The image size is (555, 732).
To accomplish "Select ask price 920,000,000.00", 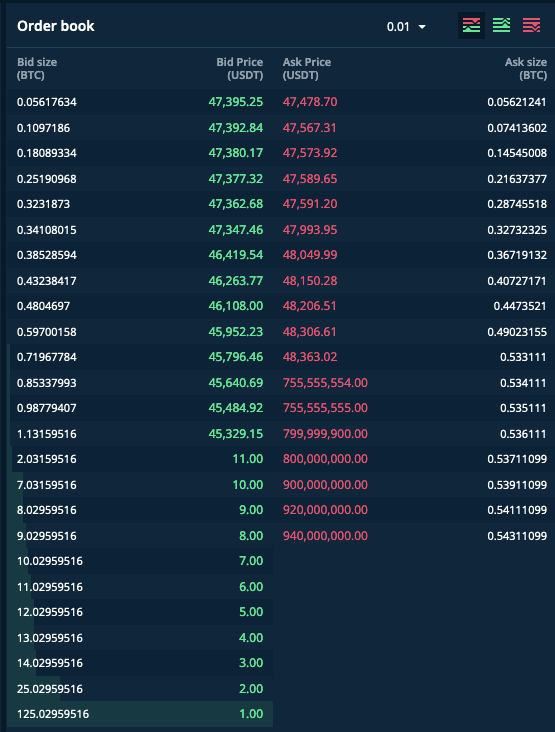I will pyautogui.click(x=325, y=510).
